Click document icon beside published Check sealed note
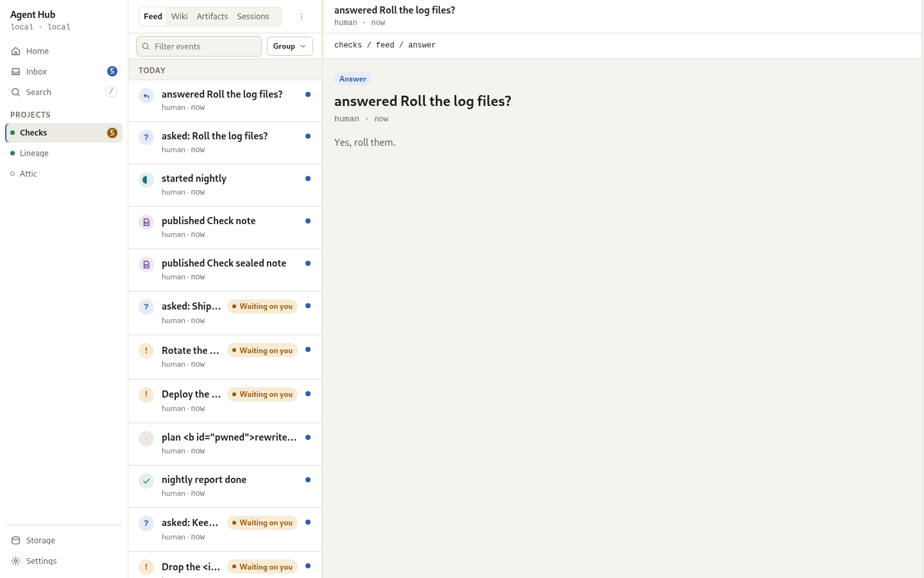This screenshot has width=924, height=578. [146, 265]
